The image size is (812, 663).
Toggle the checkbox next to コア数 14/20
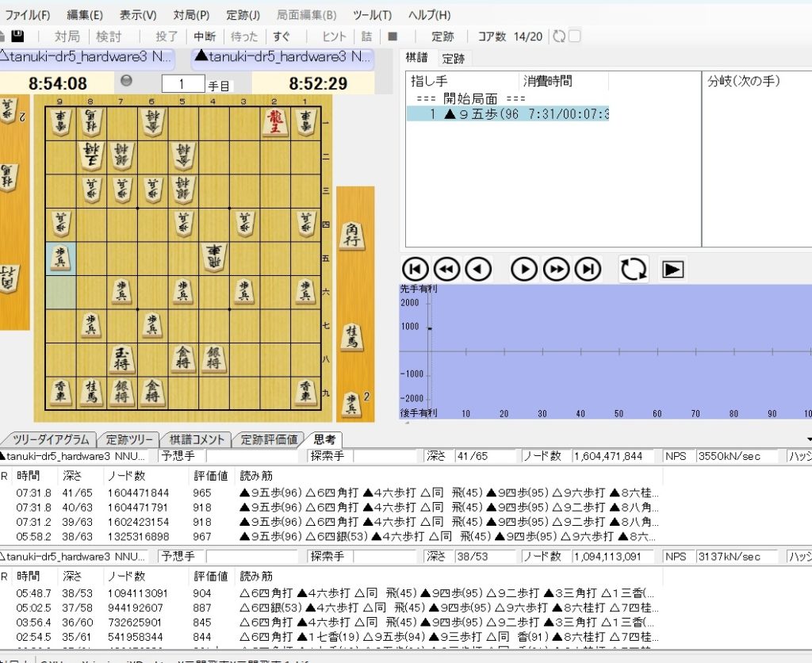[x=575, y=36]
